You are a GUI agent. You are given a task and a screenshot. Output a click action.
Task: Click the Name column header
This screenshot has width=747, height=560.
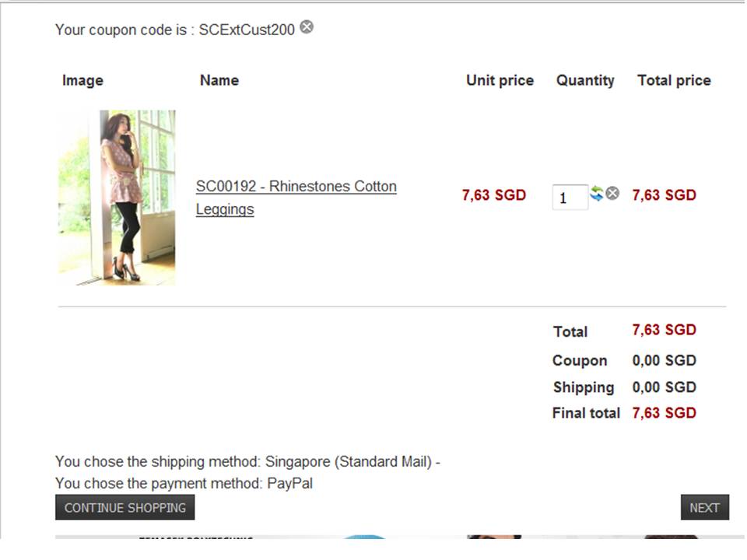[x=219, y=80]
